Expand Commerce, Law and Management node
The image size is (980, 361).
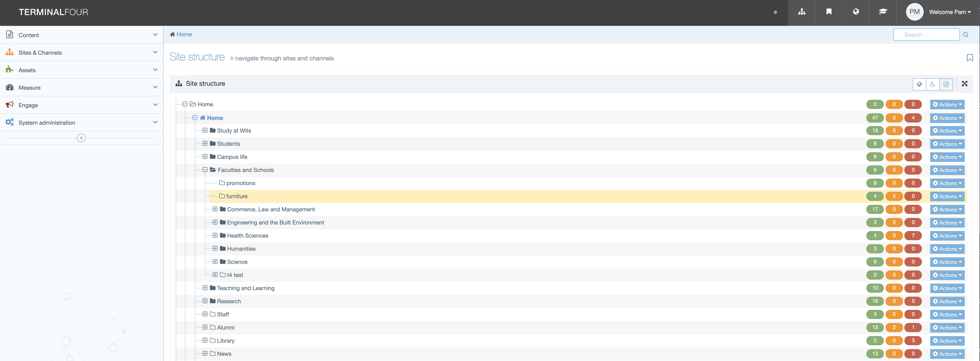[x=215, y=209]
